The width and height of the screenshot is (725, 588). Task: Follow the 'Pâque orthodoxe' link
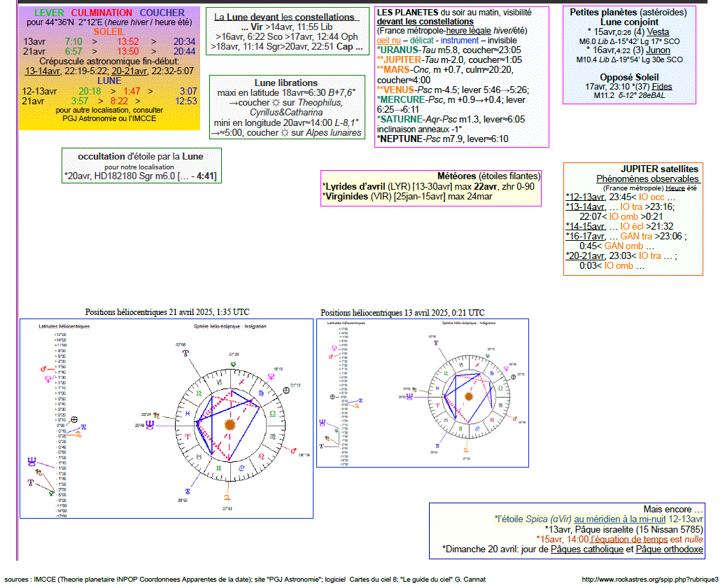(669, 549)
